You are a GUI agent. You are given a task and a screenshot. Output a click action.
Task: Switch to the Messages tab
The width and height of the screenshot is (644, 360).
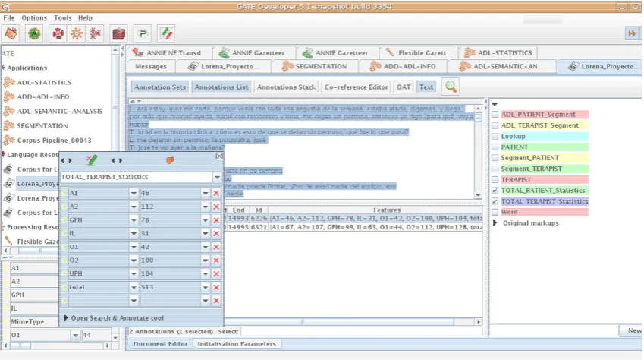click(151, 66)
